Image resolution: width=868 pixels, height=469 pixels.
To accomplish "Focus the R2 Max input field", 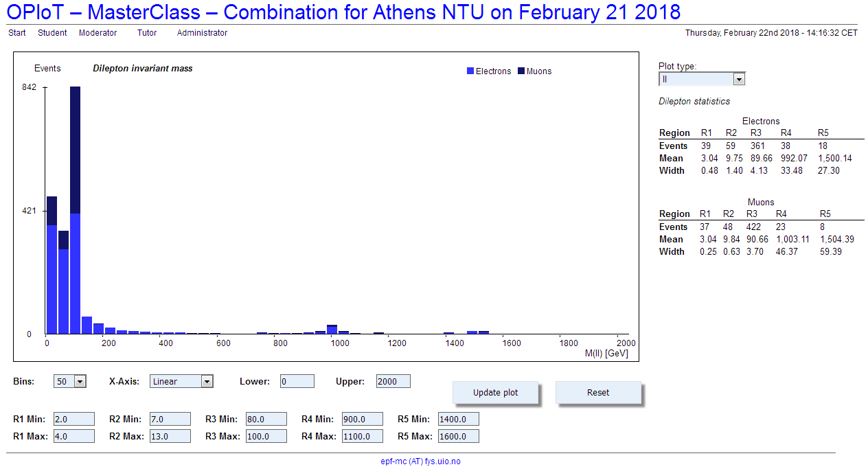I will 170,436.
